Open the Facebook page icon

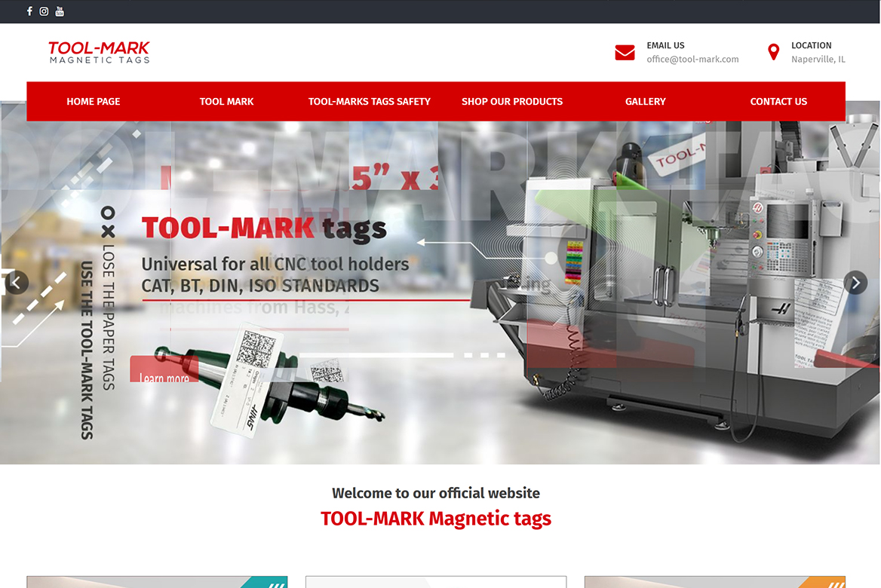click(x=29, y=11)
